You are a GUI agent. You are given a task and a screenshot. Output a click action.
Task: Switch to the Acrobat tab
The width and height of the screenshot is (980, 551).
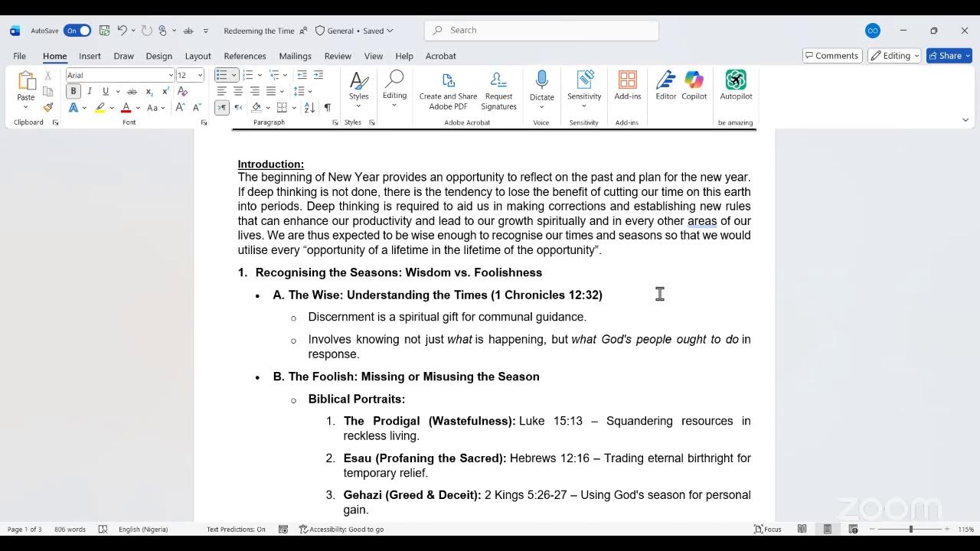[441, 56]
